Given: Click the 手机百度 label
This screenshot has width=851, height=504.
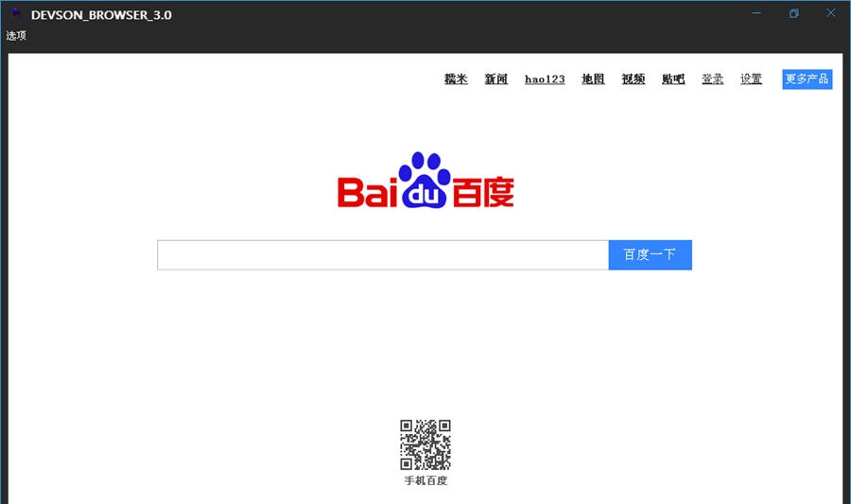Looking at the screenshot, I should click(x=425, y=480).
